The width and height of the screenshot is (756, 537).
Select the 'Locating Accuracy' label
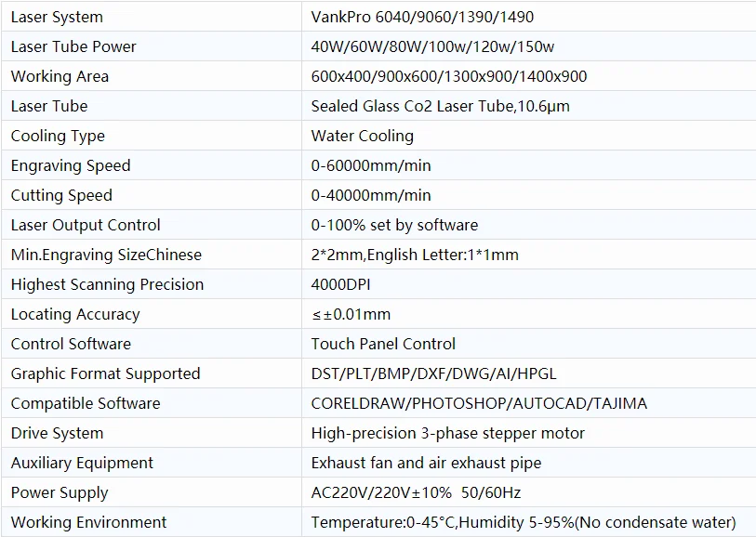pos(75,315)
